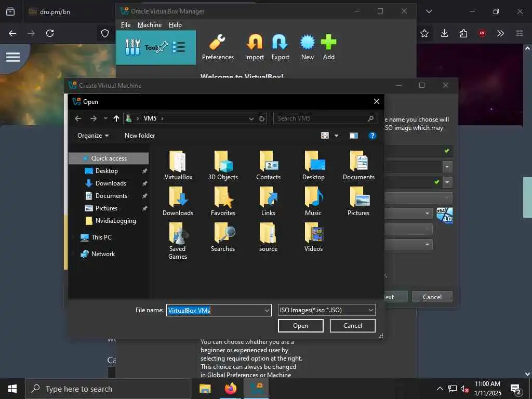Click VirtualBox Preferences wrench icon

point(218,47)
